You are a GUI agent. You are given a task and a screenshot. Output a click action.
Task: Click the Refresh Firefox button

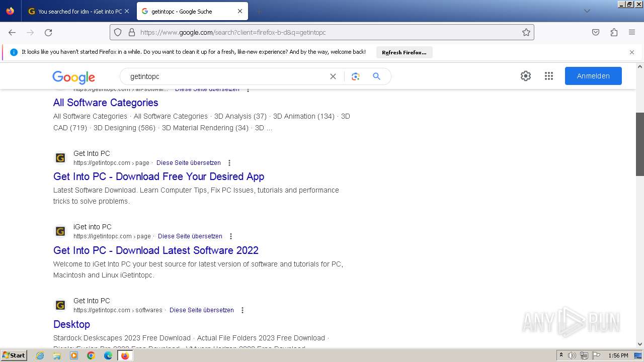404,52
